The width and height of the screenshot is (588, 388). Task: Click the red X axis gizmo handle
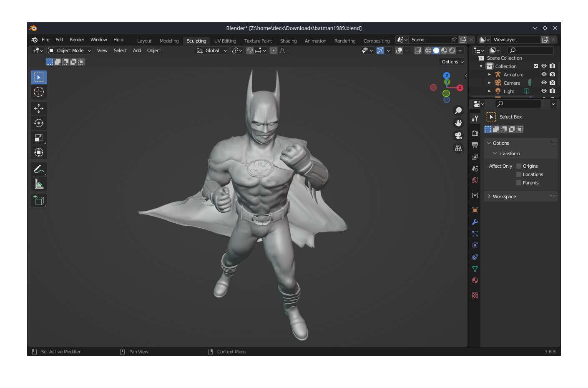(x=460, y=88)
